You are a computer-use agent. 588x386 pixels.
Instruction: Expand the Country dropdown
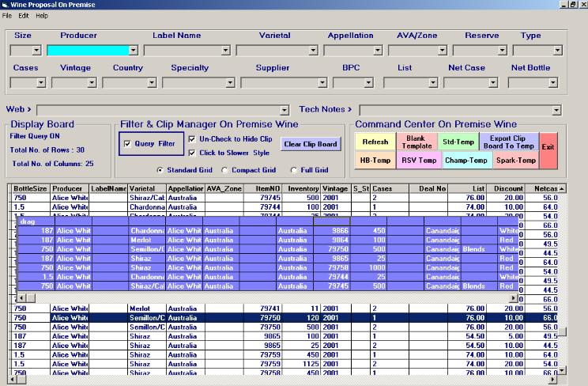click(x=152, y=82)
